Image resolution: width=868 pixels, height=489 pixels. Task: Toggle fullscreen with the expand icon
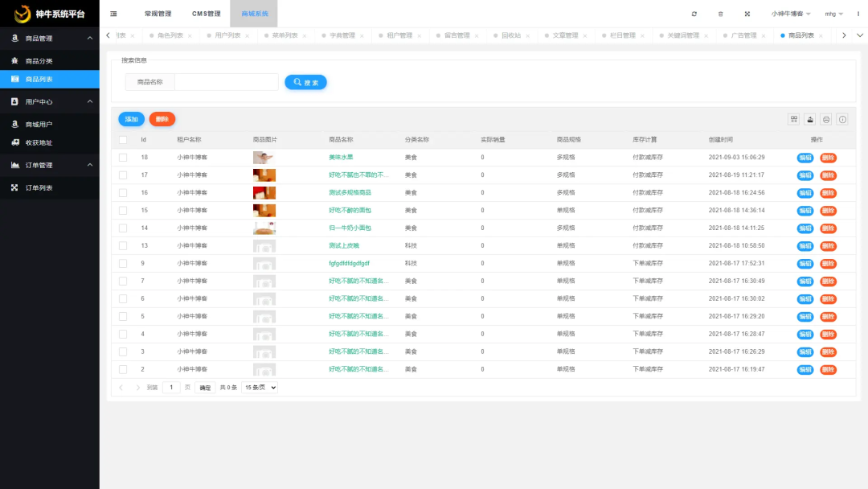tap(747, 14)
